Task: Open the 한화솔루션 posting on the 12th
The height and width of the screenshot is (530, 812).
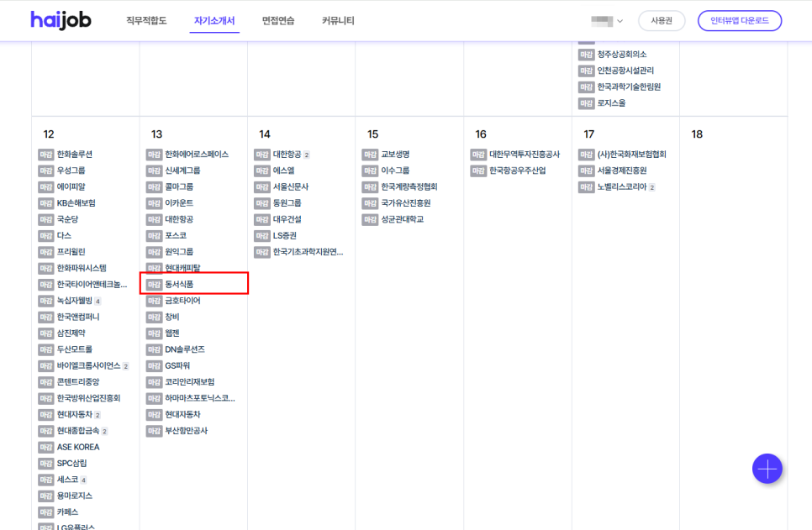Action: pos(75,155)
